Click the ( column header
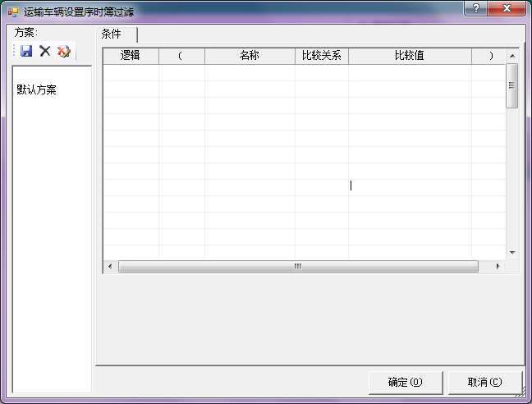The height and width of the screenshot is (404, 532). 181,56
